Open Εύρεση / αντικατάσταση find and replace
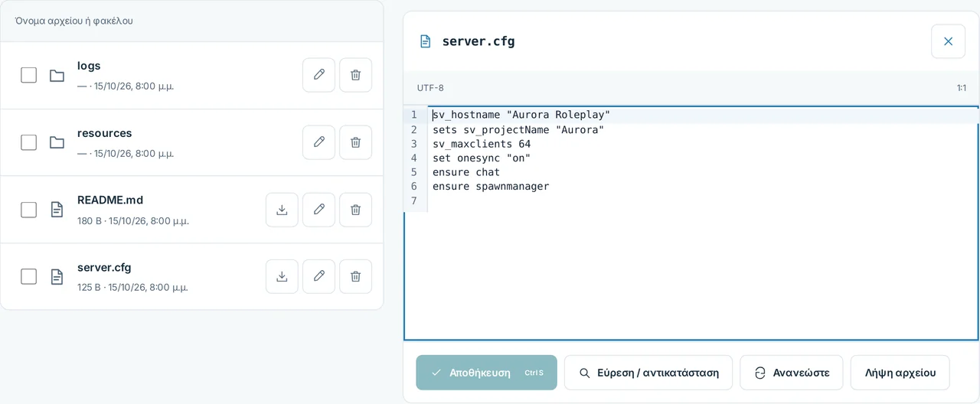 point(648,373)
